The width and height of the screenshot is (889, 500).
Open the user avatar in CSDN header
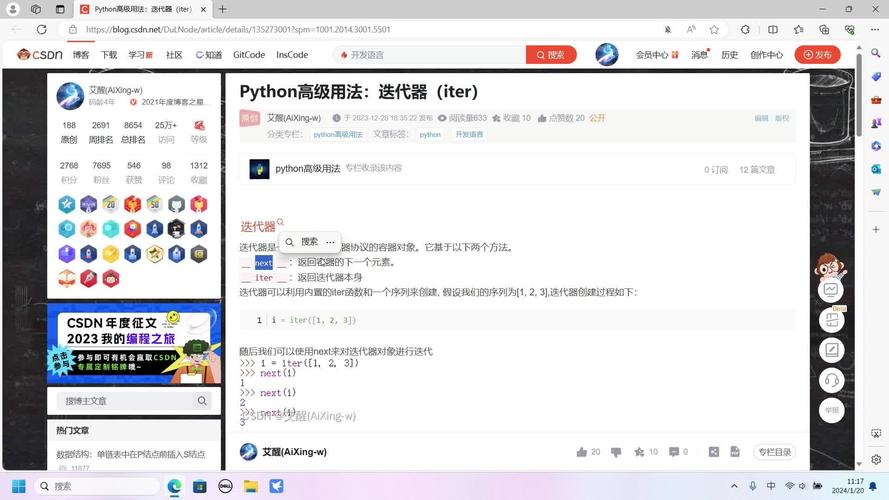607,54
